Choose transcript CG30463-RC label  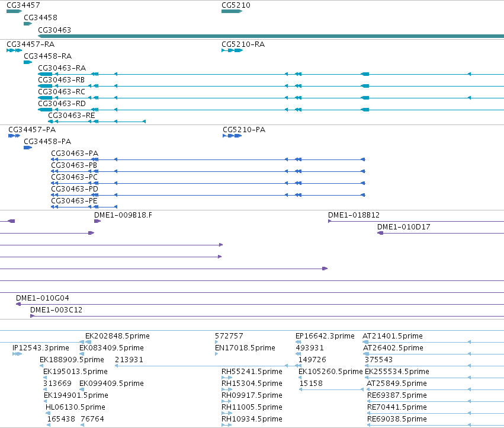(62, 92)
